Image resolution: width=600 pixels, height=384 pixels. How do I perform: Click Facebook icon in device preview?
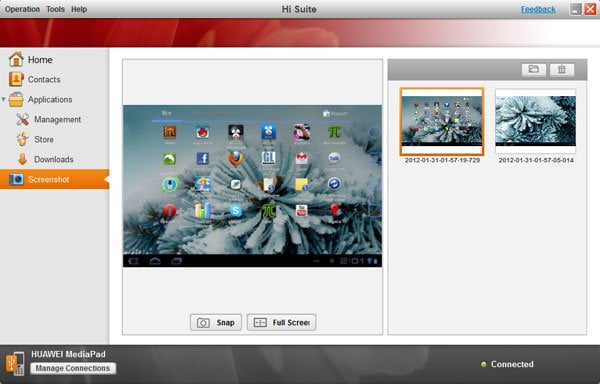202,158
